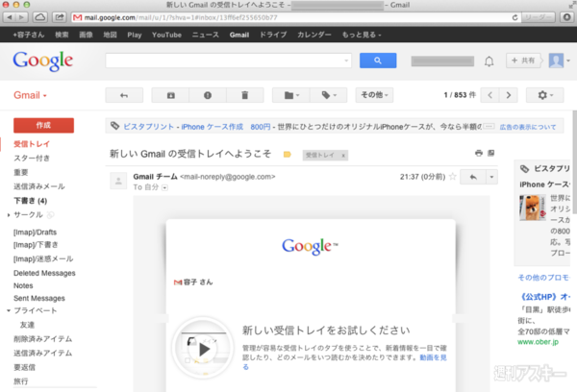Image resolution: width=577 pixels, height=392 pixels.
Task: Open YouTube in the Google bar
Action: 166,35
